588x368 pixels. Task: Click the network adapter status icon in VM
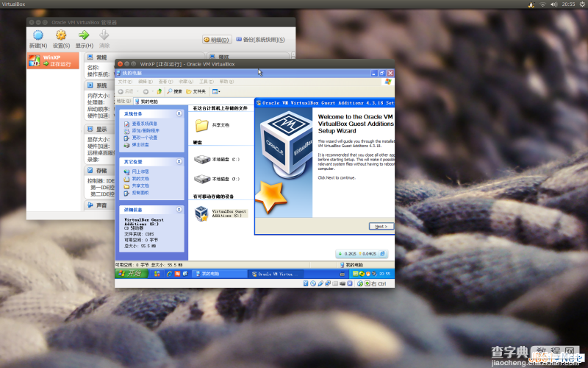point(328,283)
